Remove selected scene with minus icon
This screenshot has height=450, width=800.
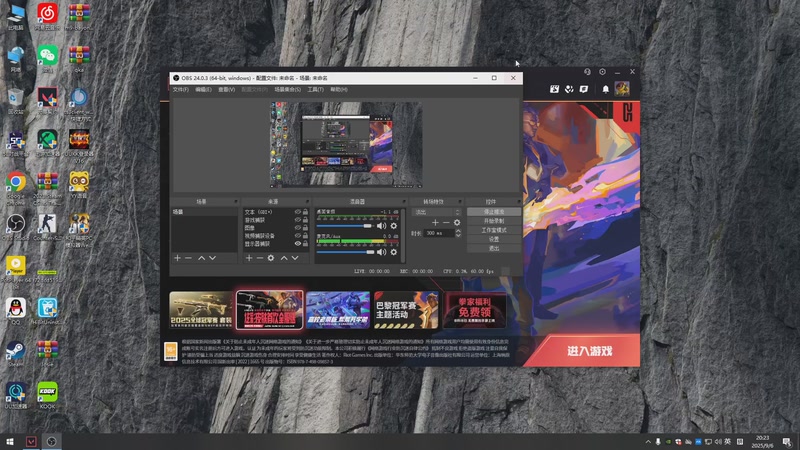click(188, 258)
